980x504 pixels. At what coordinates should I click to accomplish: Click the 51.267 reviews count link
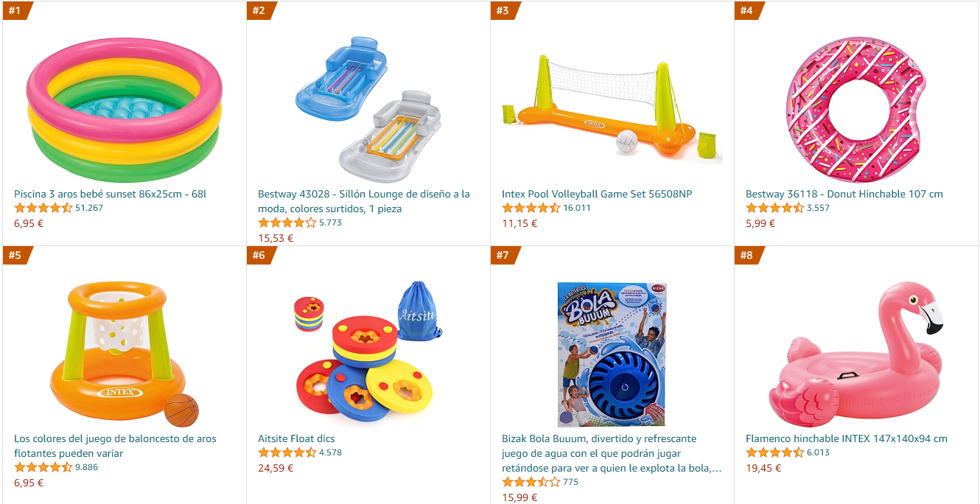click(x=89, y=208)
